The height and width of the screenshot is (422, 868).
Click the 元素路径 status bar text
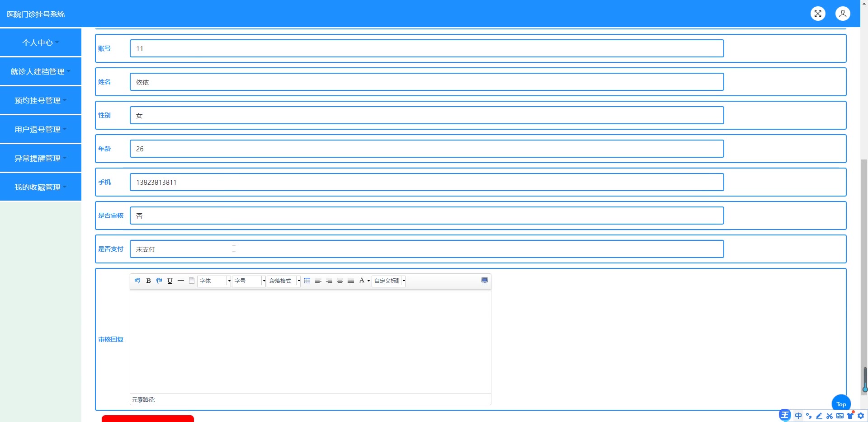[143, 399]
